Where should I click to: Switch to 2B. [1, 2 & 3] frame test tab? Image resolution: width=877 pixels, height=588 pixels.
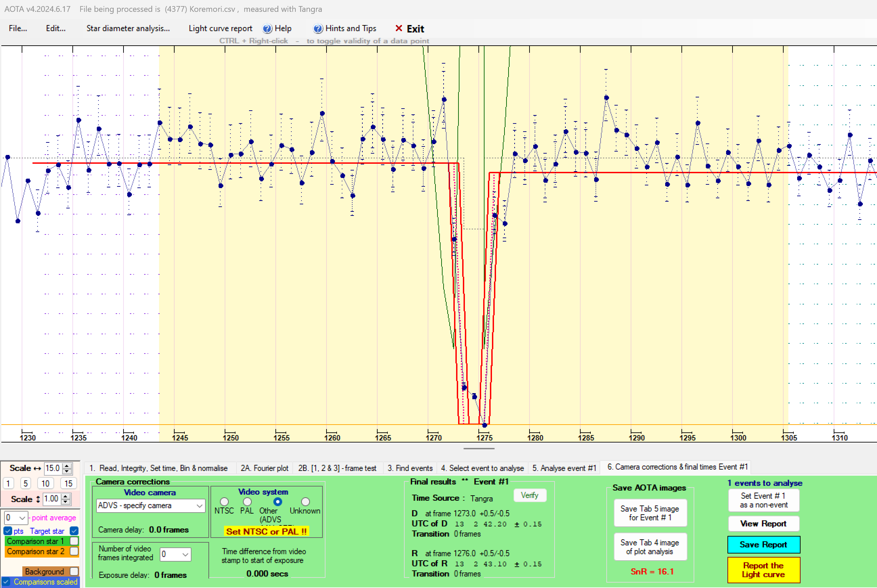[337, 468]
